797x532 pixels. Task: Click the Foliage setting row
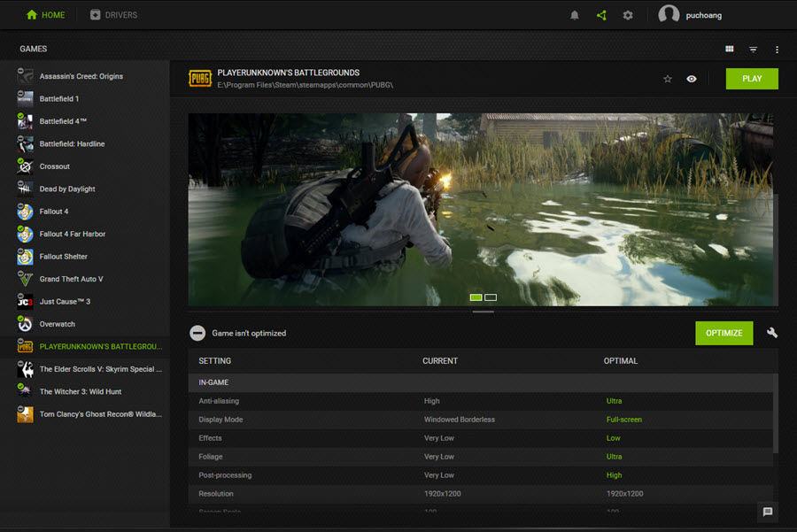click(480, 457)
